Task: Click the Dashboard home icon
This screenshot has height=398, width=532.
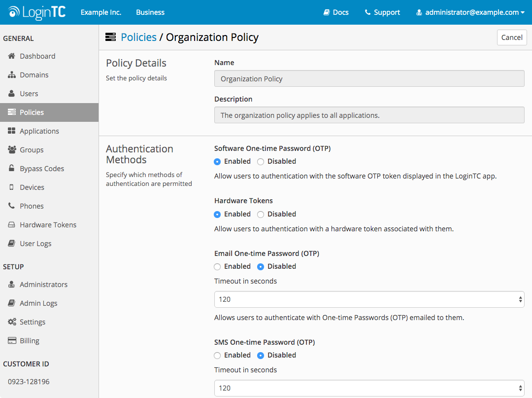Action: click(11, 56)
